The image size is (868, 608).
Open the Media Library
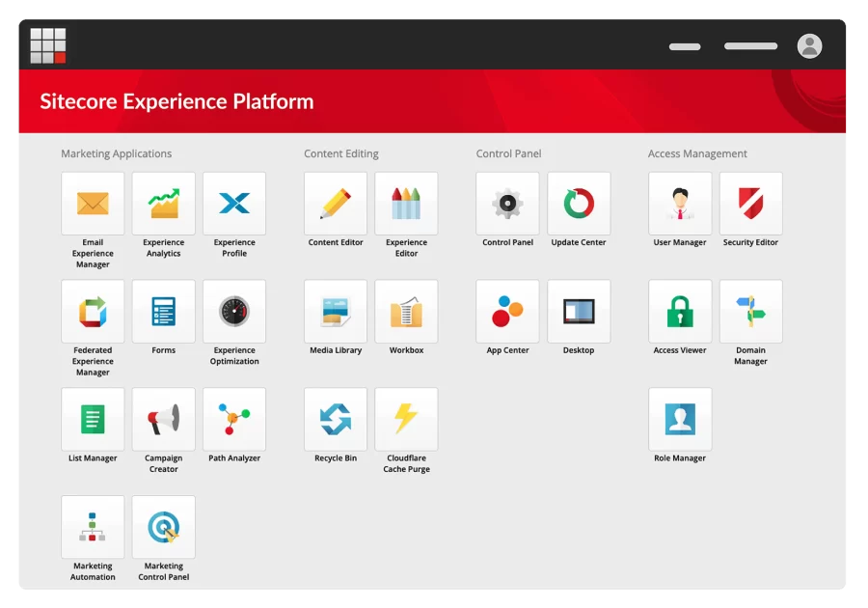pos(336,311)
